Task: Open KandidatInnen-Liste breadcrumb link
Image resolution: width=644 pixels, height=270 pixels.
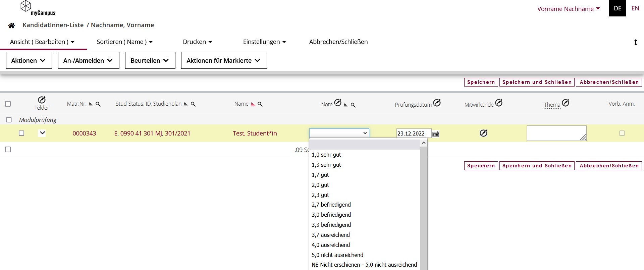Action: (x=53, y=25)
